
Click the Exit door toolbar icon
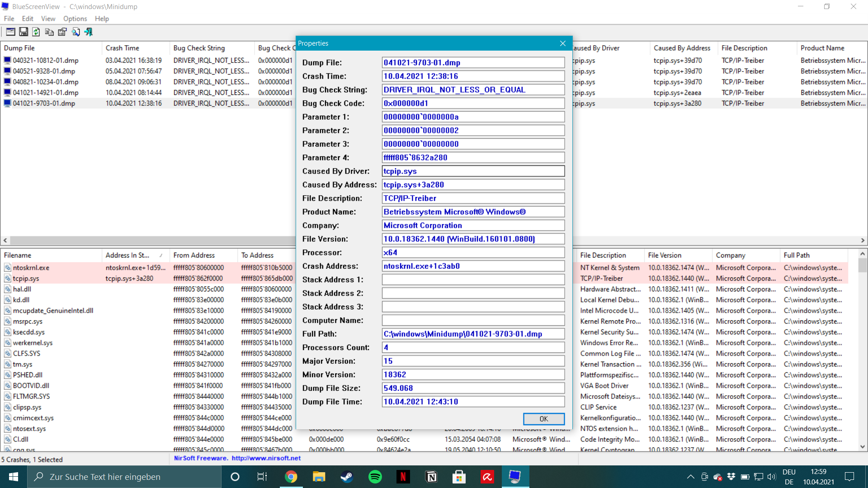point(89,32)
